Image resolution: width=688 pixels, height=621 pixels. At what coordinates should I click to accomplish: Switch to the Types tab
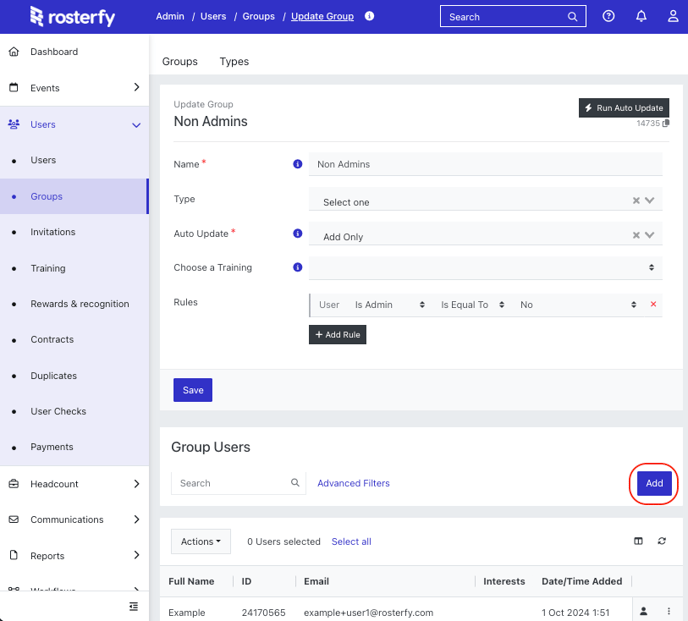pos(234,62)
